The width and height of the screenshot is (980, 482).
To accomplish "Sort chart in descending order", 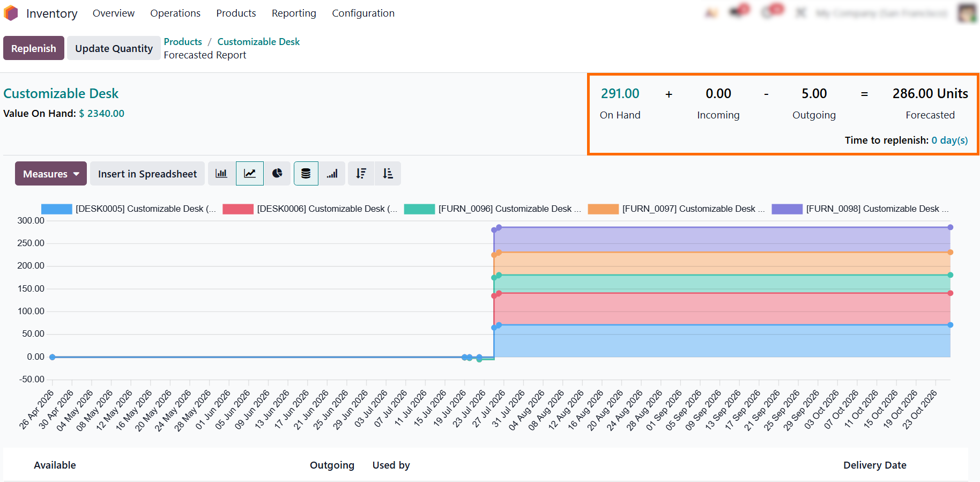I will [x=361, y=174].
